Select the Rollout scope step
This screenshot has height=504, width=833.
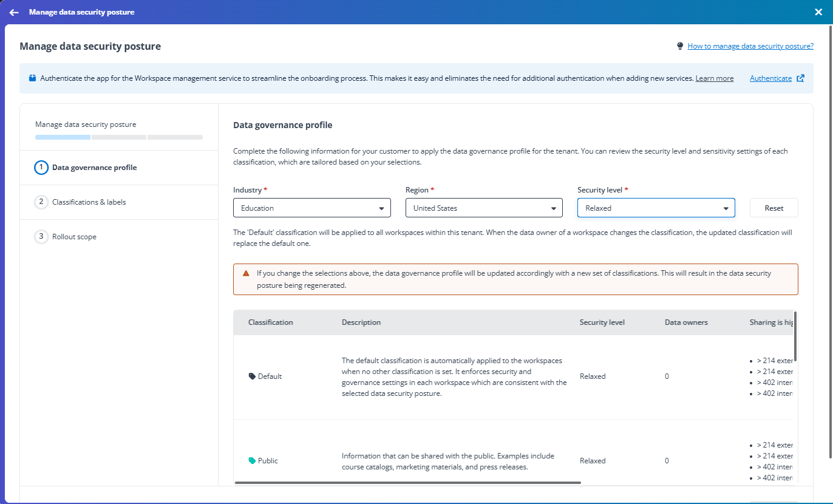point(73,236)
